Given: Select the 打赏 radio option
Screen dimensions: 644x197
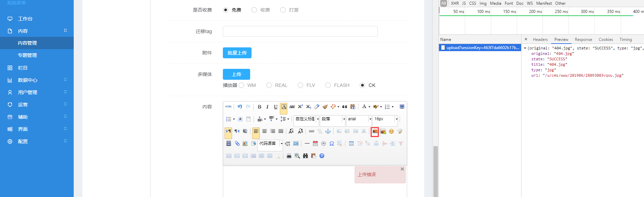Looking at the screenshot, I should tap(283, 10).
